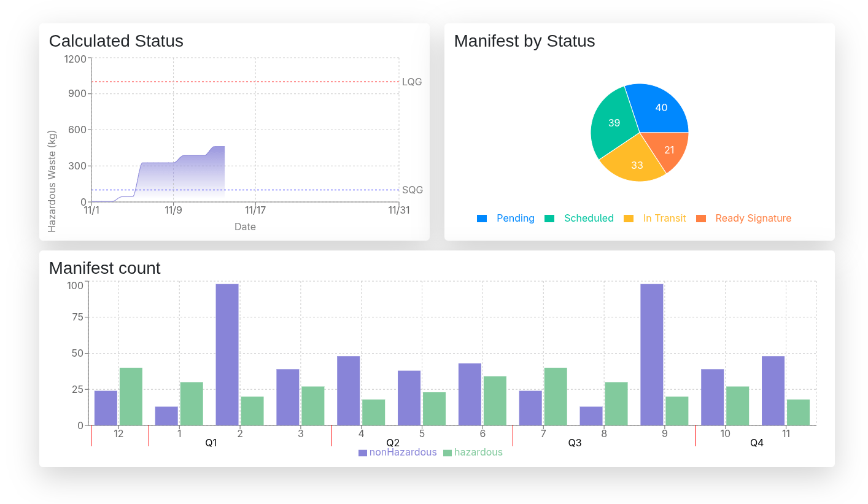This screenshot has width=868, height=504.
Task: Click the Q1 axis group label
Action: click(211, 442)
